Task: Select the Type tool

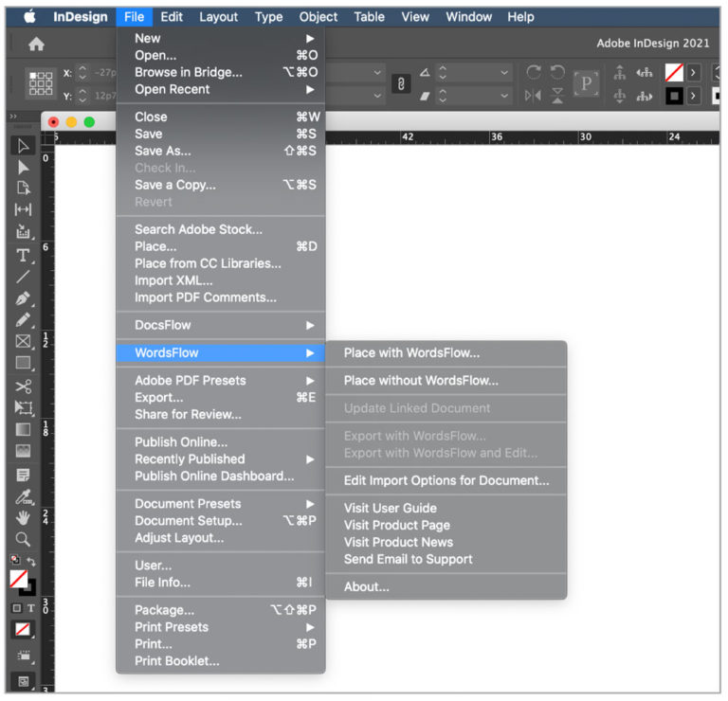Action: point(23,255)
